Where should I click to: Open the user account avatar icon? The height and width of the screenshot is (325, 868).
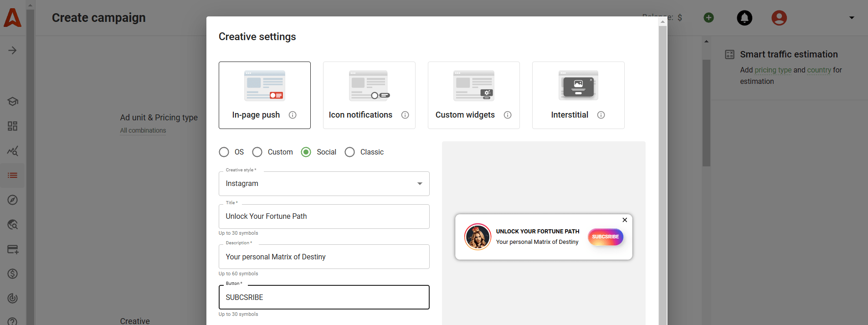point(779,18)
